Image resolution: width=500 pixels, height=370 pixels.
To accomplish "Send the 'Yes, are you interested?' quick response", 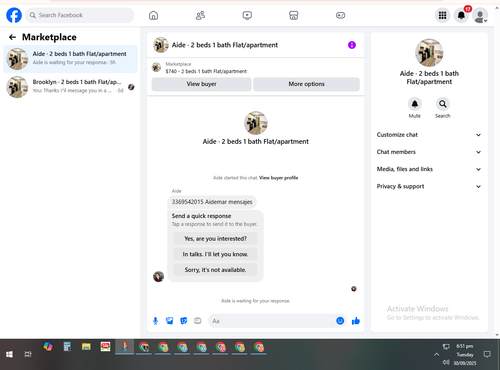I will point(215,239).
